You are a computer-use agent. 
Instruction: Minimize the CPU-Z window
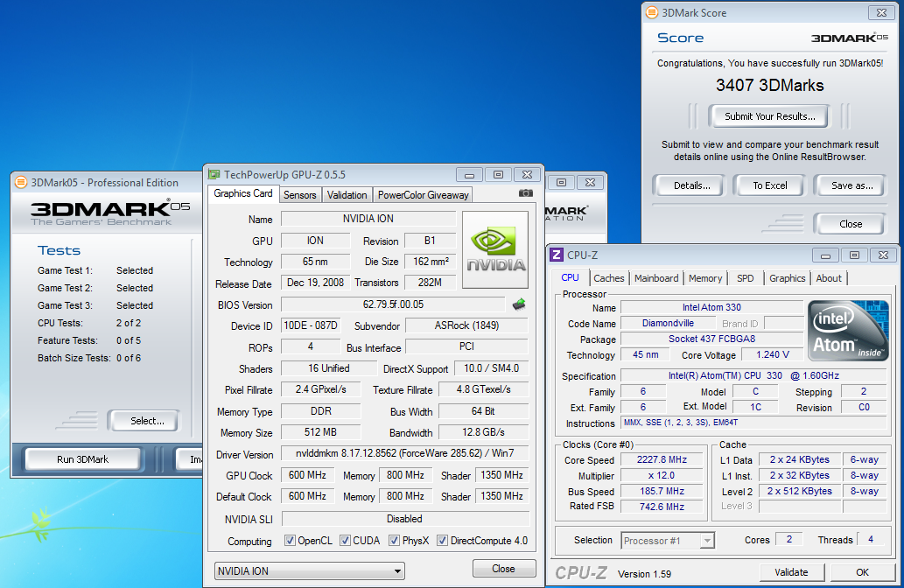click(x=825, y=255)
